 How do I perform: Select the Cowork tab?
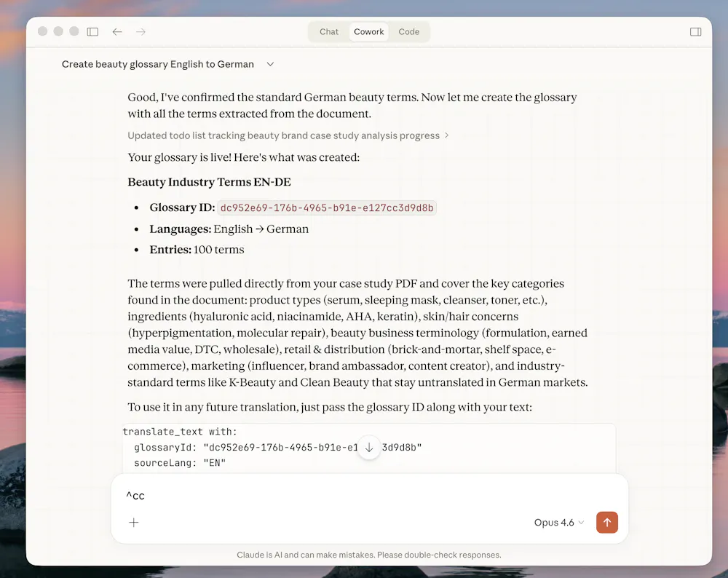tap(368, 31)
